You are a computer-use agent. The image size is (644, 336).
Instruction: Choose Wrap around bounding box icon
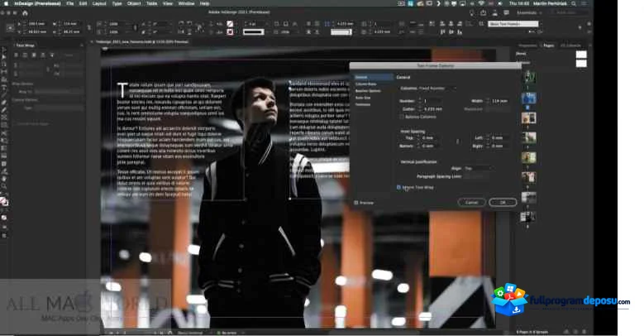point(25,55)
